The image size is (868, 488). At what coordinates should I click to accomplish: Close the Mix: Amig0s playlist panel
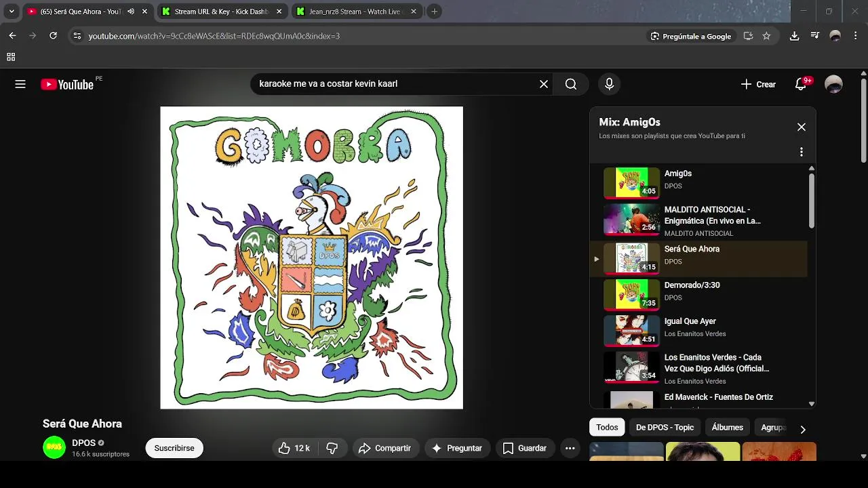coord(802,127)
